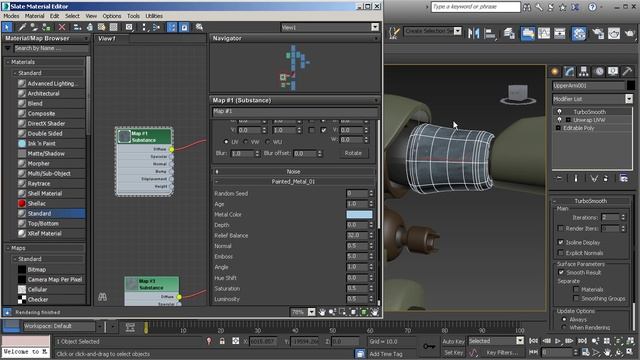The width and height of the screenshot is (640, 360).
Task: Open the Modifier List dropdown
Action: 629,99
